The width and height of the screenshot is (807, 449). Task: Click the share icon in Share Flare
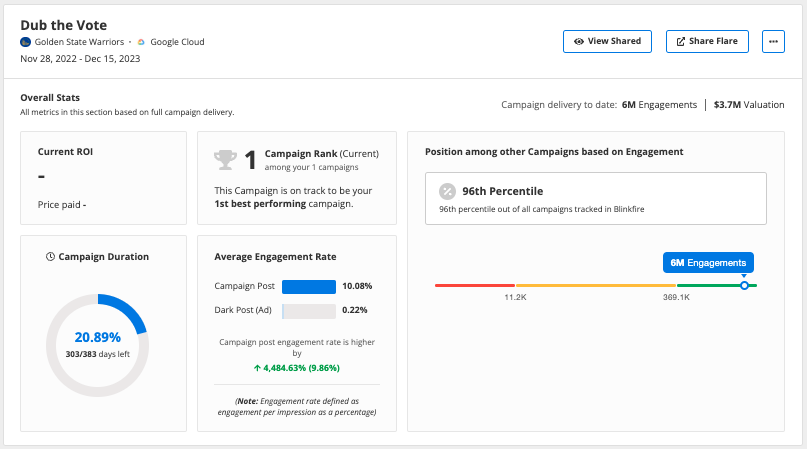[681, 41]
